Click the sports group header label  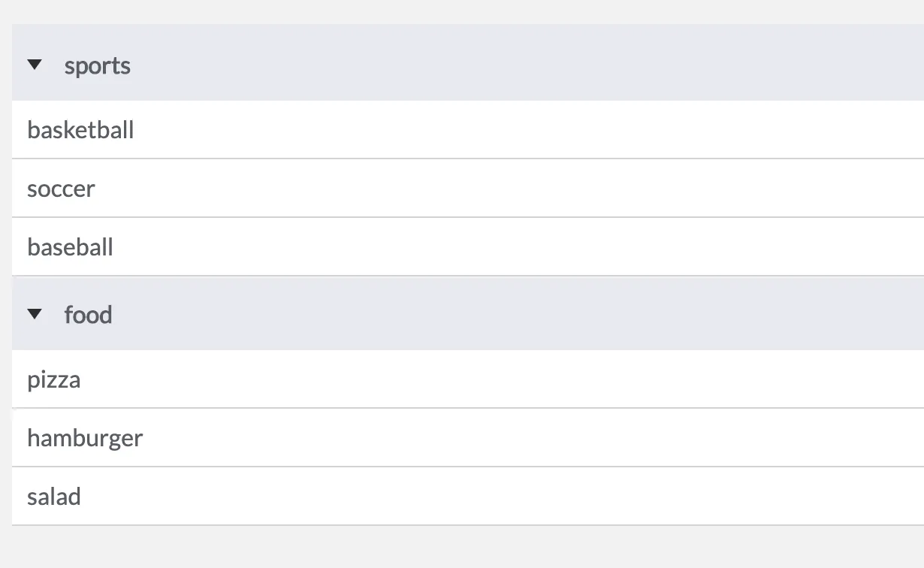(98, 66)
